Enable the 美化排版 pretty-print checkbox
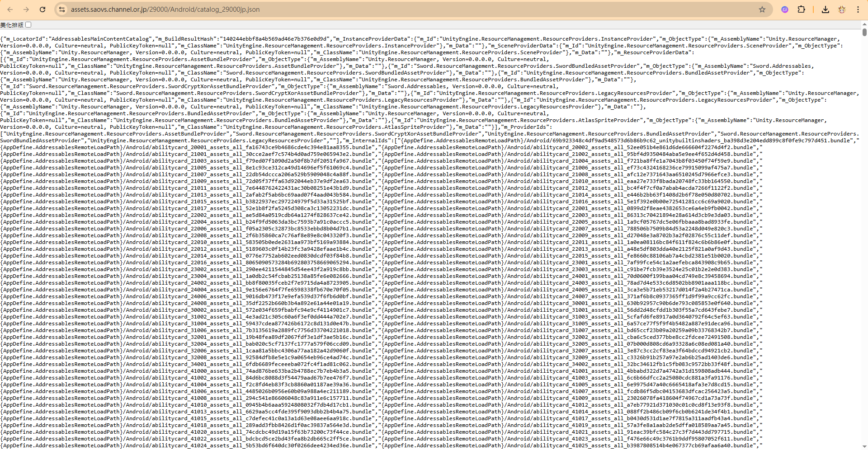The height and width of the screenshot is (450, 868). pyautogui.click(x=28, y=25)
